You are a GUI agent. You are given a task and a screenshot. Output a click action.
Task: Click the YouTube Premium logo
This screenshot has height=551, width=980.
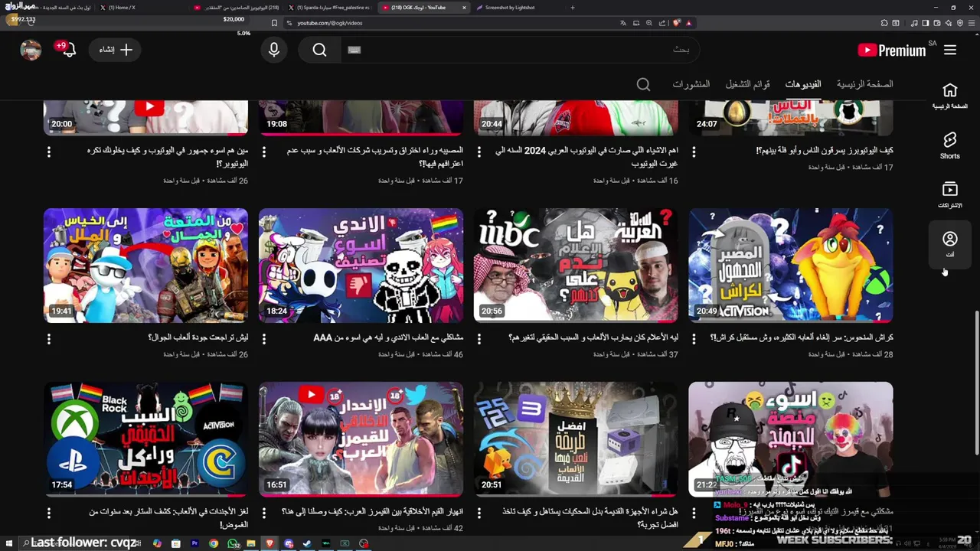pos(892,51)
